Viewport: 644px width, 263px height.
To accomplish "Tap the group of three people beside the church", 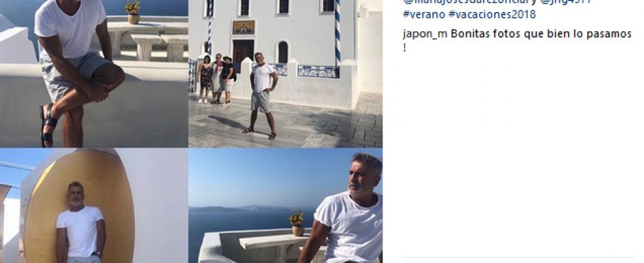I will pos(216,78).
